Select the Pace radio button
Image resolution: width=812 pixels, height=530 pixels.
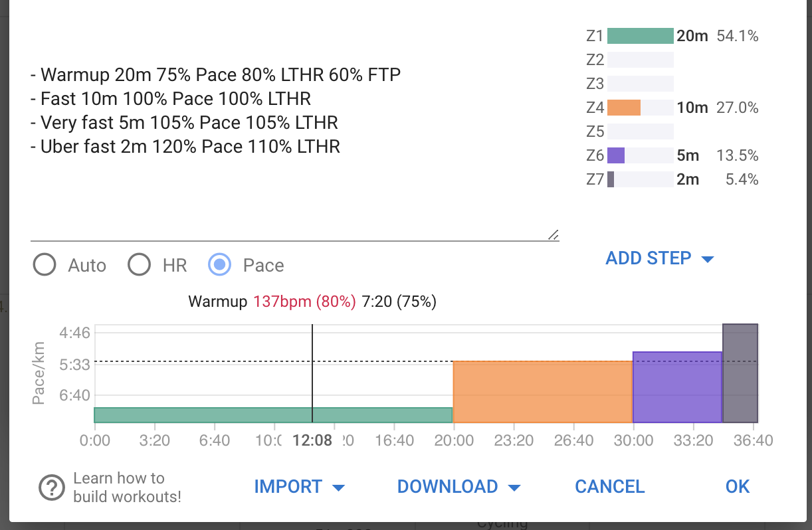pos(220,265)
